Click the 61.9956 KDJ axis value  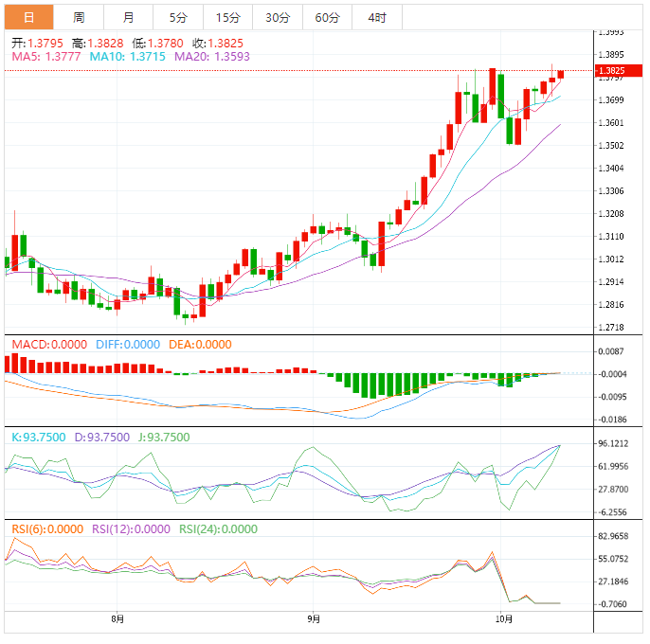pyautogui.click(x=614, y=467)
